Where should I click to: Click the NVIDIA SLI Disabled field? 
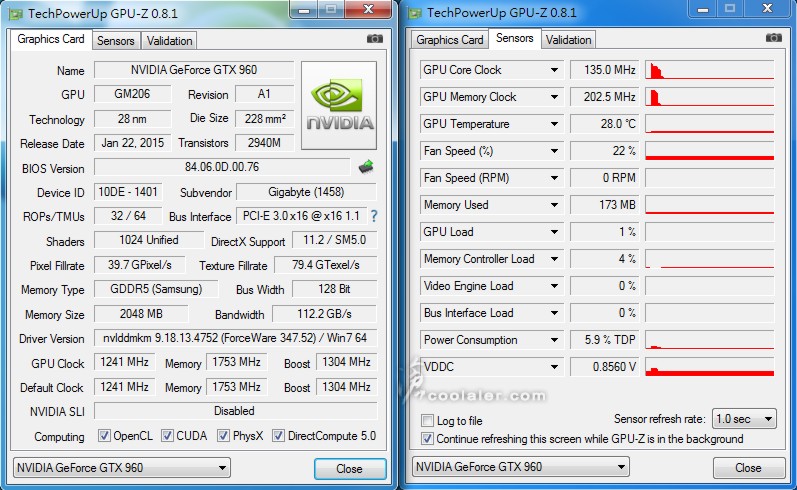(x=235, y=411)
